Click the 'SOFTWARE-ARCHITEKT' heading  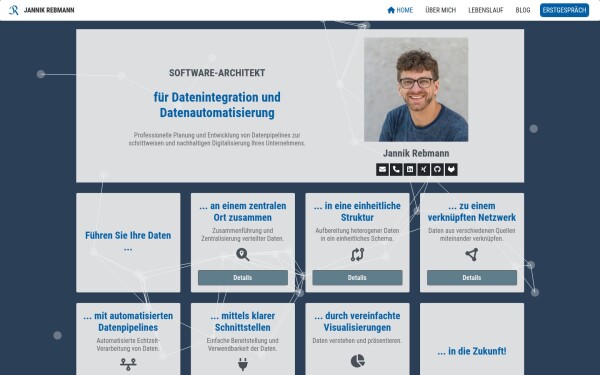point(217,73)
